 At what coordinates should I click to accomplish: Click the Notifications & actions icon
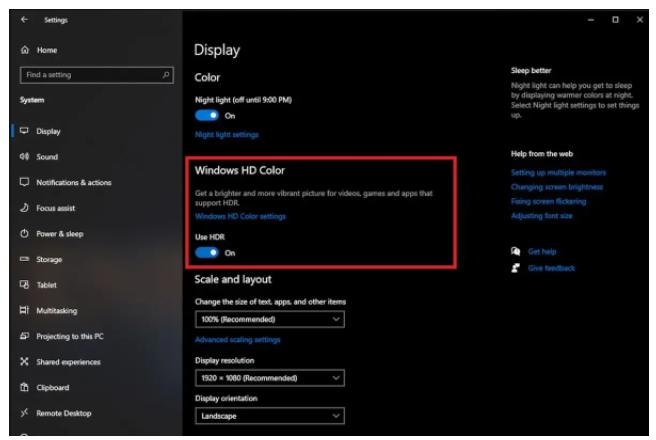(24, 182)
